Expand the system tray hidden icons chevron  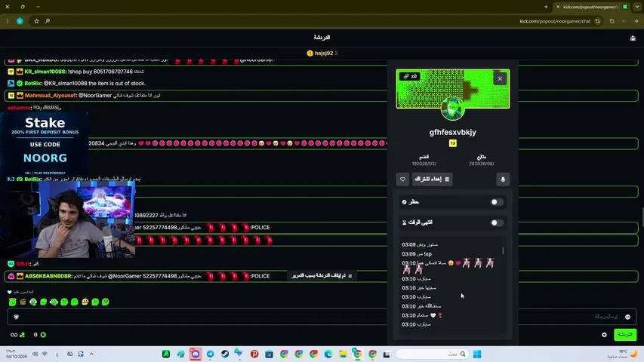click(91, 354)
